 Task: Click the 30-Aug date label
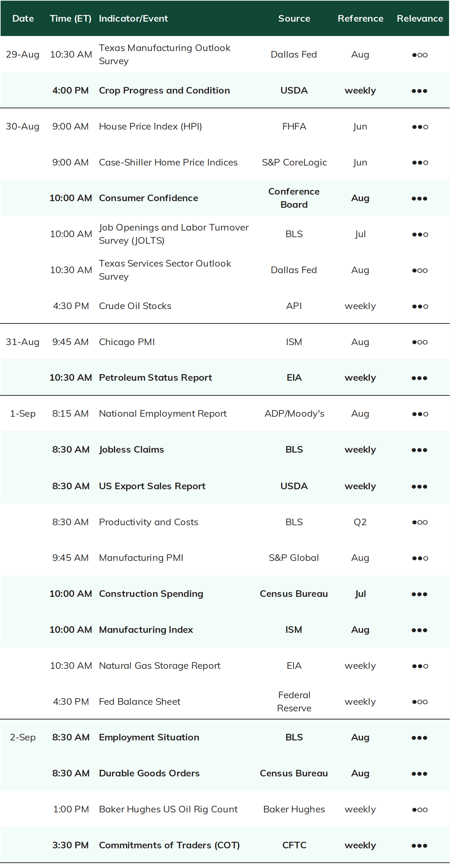pyautogui.click(x=23, y=127)
